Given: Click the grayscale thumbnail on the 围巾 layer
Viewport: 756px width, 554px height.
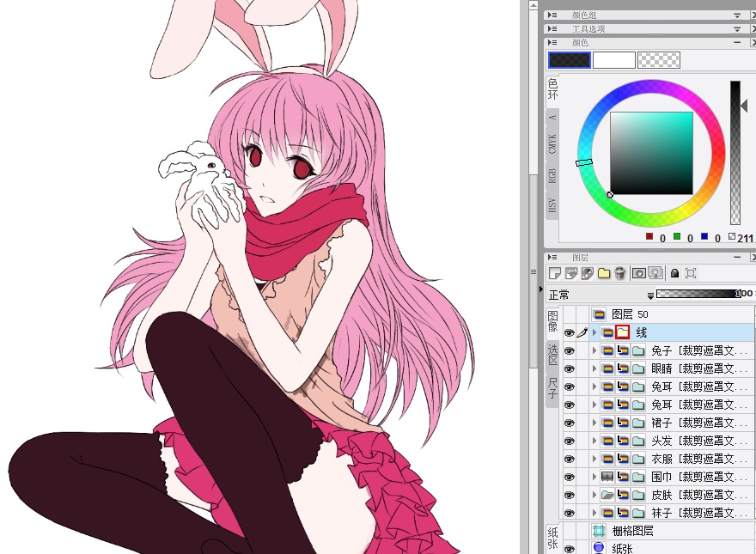Looking at the screenshot, I should [607, 477].
